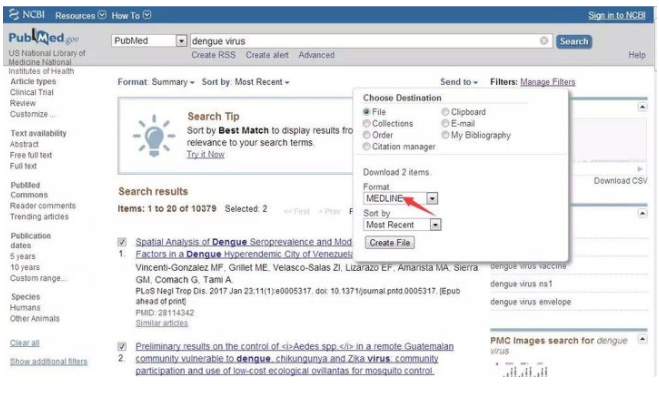The image size is (659, 395).
Task: Collapse the PMC Images search panel arrow
Action: point(642,339)
